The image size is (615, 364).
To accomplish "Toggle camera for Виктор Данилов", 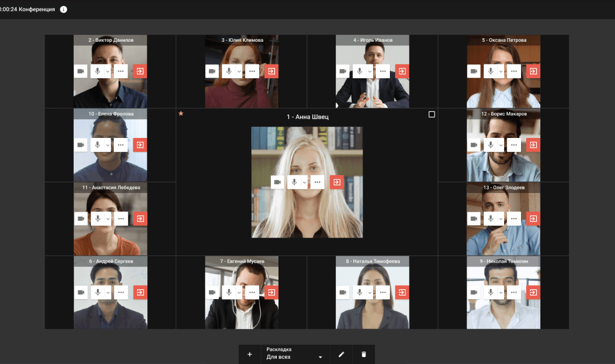I will 81,71.
